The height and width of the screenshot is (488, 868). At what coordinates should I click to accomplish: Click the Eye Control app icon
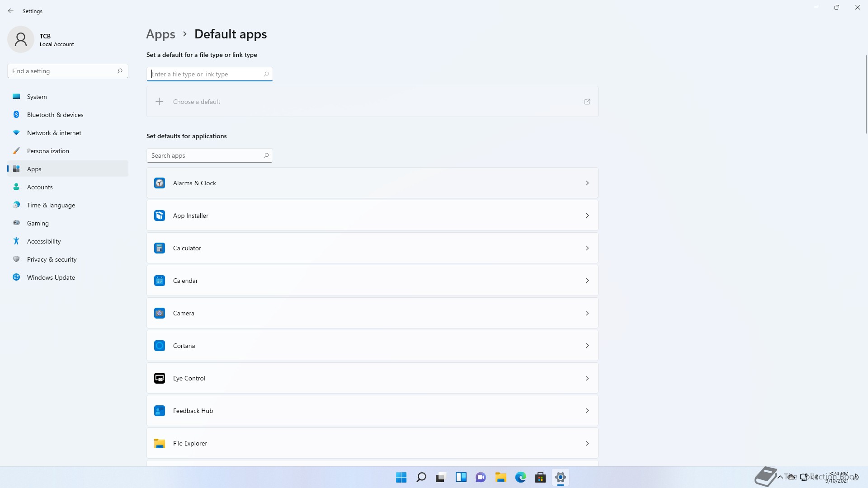160,378
